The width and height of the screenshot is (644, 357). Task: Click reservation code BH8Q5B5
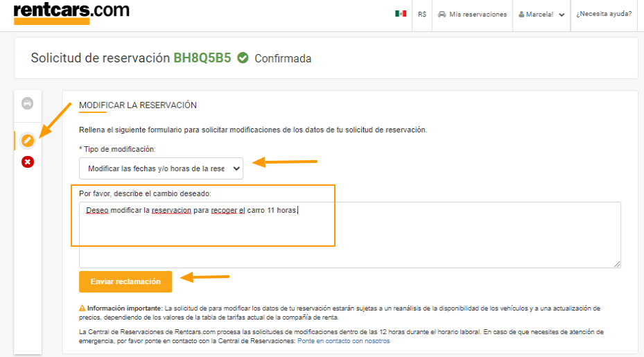tap(202, 58)
